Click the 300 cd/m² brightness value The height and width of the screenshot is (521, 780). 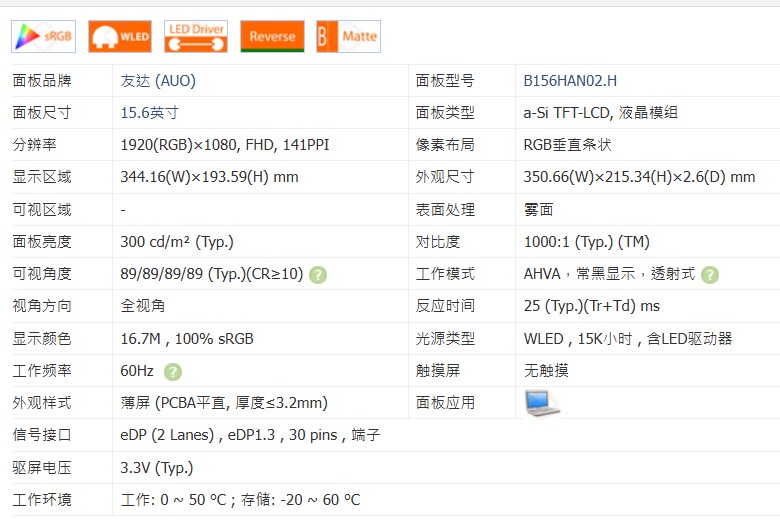pos(177,242)
